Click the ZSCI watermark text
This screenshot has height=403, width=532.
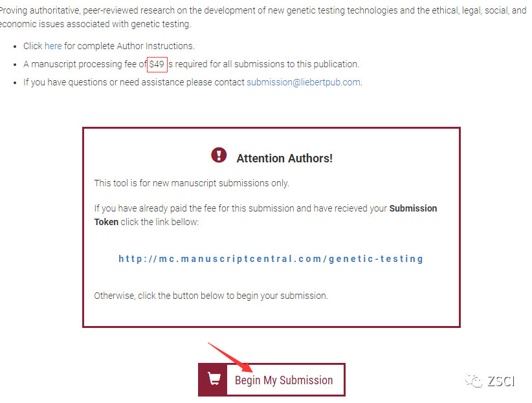(502, 382)
